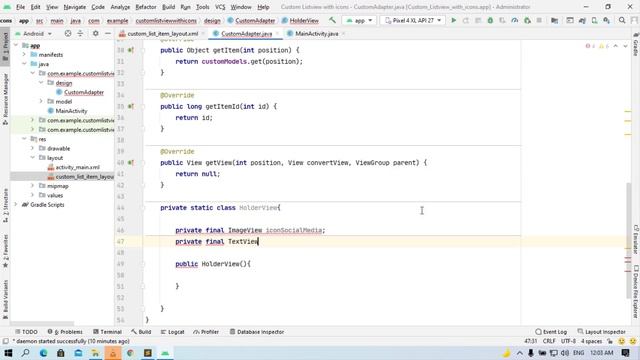Jump to previous highlighted error arrow
This screenshot has width=640, height=360.
pos(616,46)
